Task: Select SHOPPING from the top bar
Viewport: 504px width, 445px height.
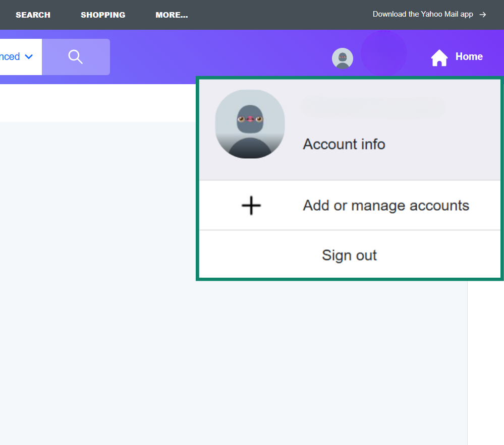Action: pos(103,15)
